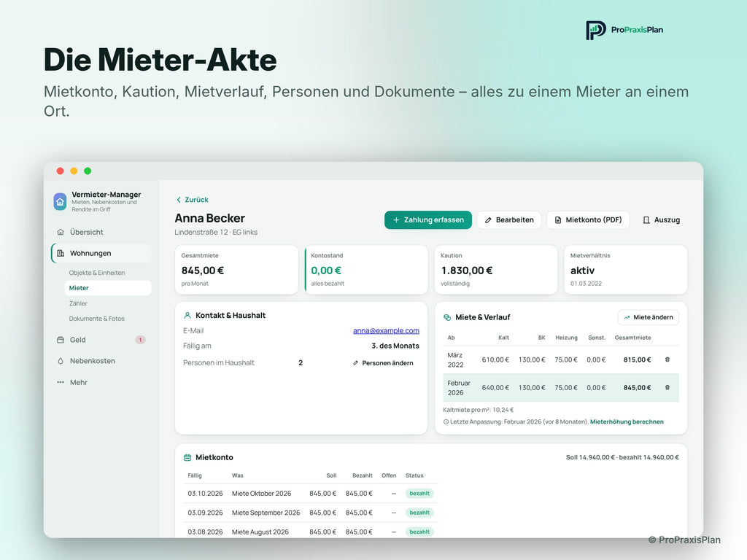The width and height of the screenshot is (747, 560).
Task: Open Objekte & Einheiten submenu item
Action: (x=97, y=273)
